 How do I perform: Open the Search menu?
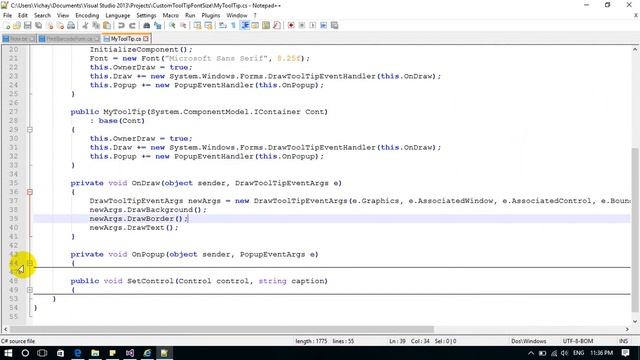point(42,16)
